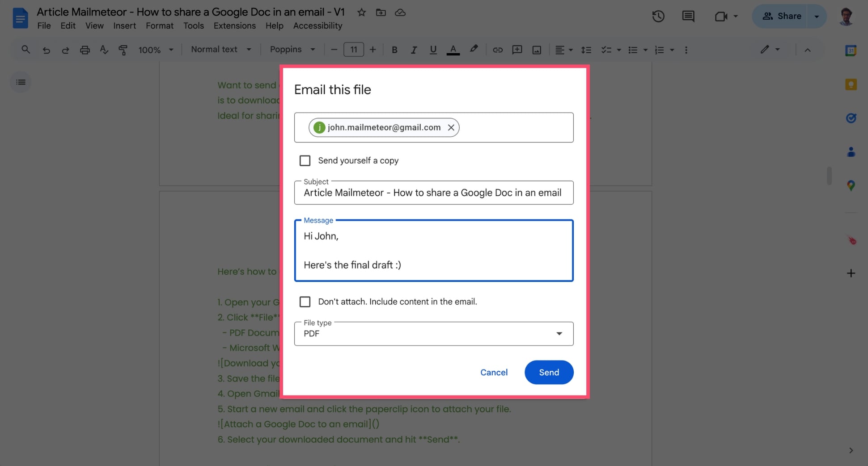This screenshot has width=868, height=466.
Task: Click Cancel to dismiss the dialog
Action: (494, 372)
